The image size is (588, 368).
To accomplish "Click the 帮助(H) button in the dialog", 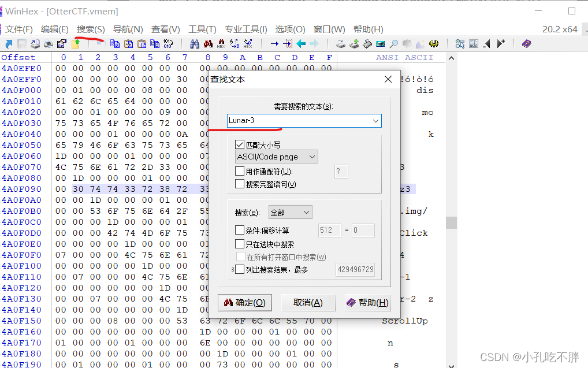I will (x=368, y=302).
